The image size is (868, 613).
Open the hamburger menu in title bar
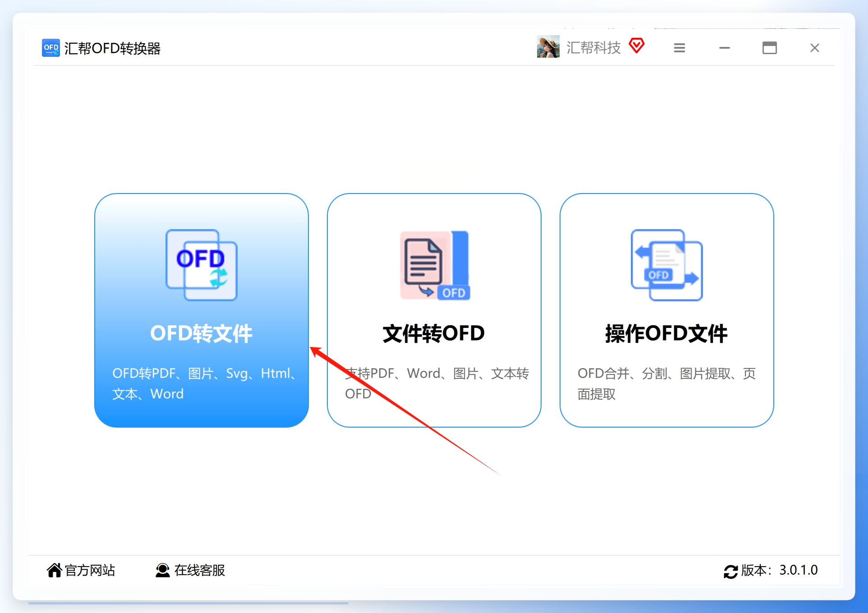tap(680, 48)
